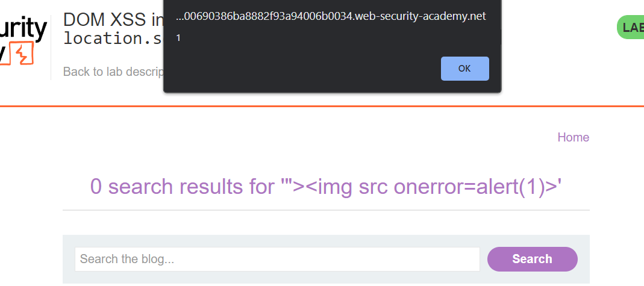Open the Home link
Screen dimensions: 644x286
point(573,137)
